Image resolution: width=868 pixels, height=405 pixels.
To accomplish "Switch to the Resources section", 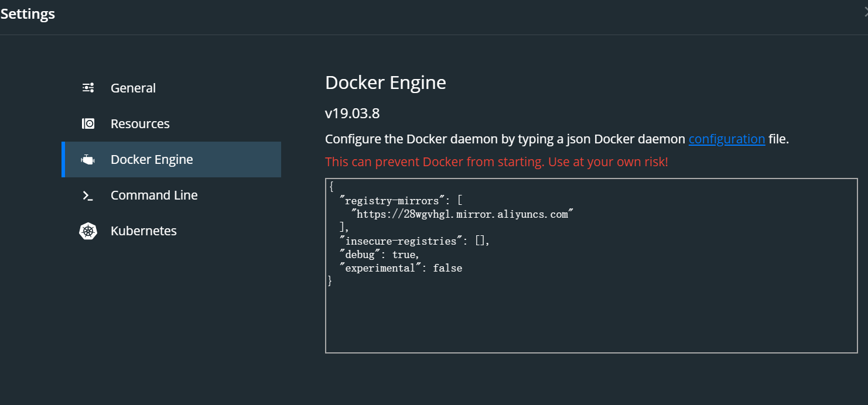I will click(140, 123).
